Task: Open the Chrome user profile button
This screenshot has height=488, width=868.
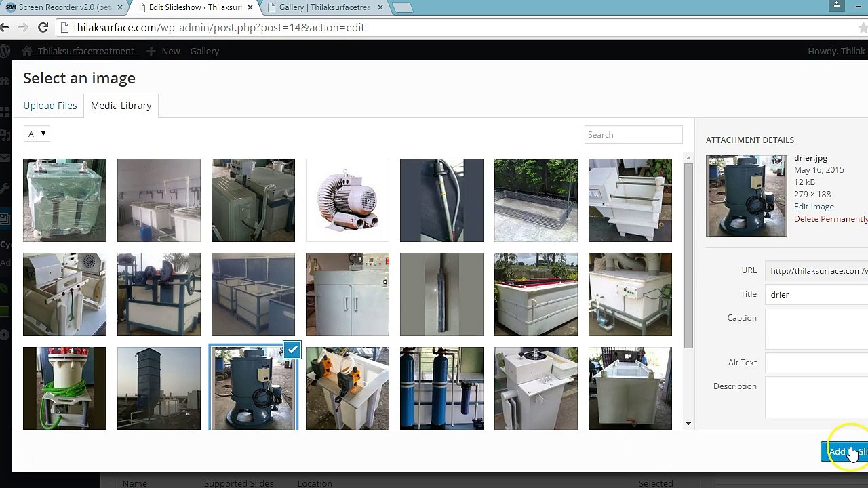Action: pyautogui.click(x=836, y=5)
